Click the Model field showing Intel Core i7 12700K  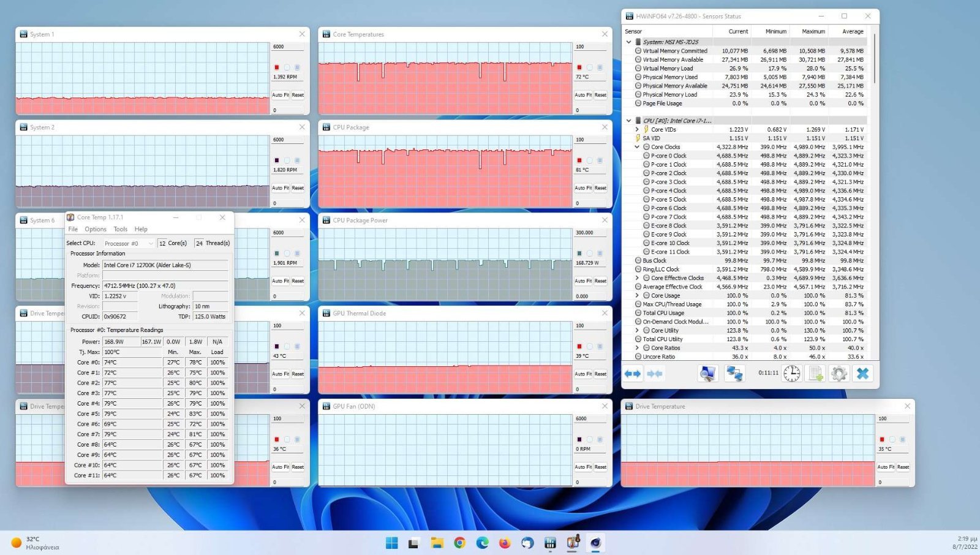pos(165,265)
